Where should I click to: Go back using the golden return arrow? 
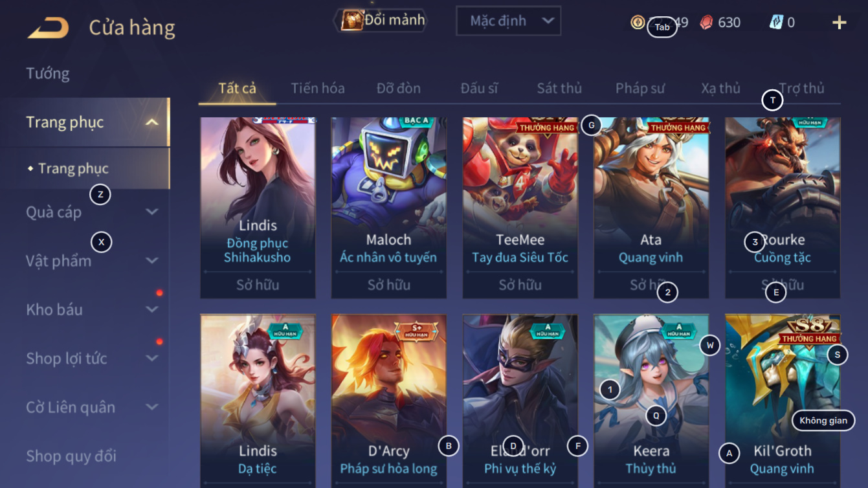point(49,28)
